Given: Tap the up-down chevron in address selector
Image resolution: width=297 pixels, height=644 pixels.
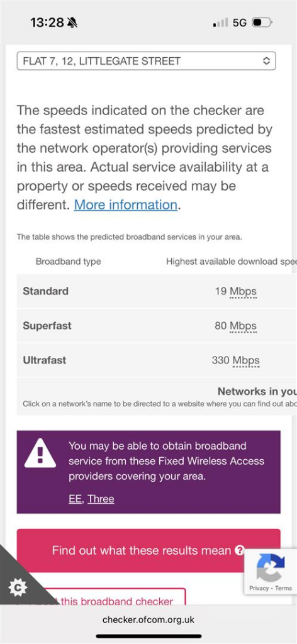Looking at the screenshot, I should [266, 61].
